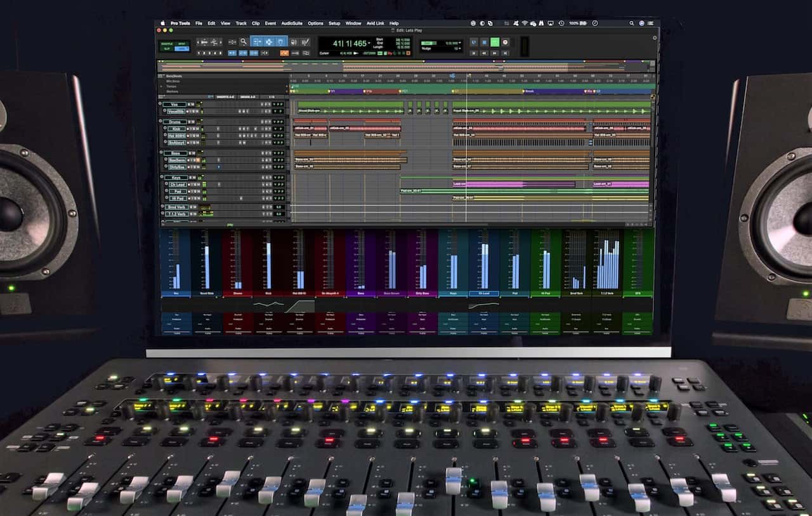
Task: Select the Grabber hand tool
Action: (280, 42)
